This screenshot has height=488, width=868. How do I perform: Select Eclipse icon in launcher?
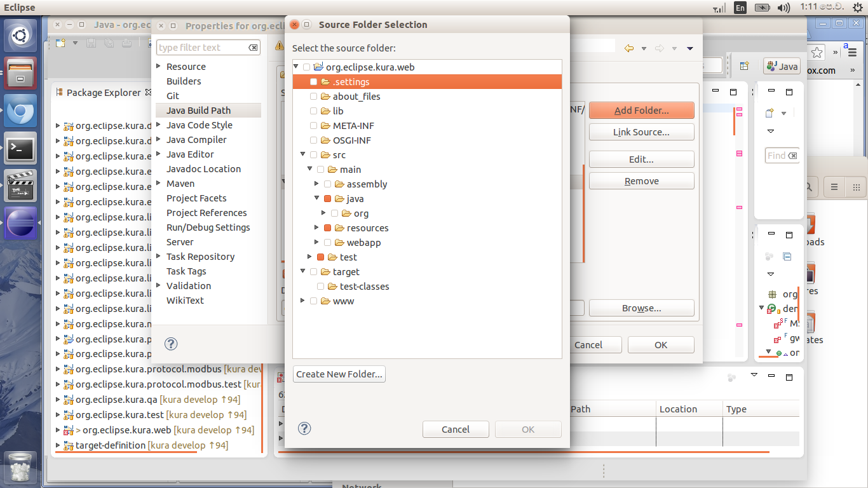pyautogui.click(x=20, y=223)
